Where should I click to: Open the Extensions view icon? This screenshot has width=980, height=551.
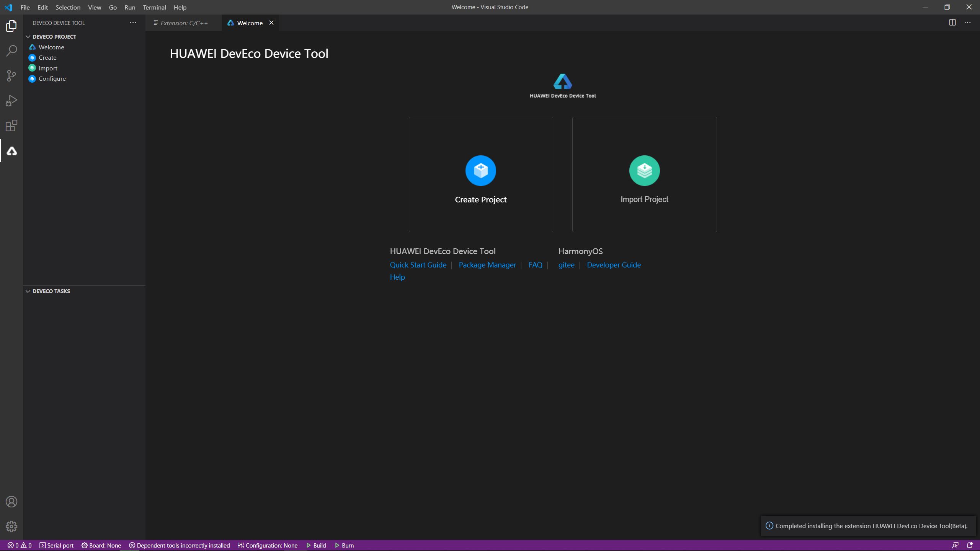(11, 126)
